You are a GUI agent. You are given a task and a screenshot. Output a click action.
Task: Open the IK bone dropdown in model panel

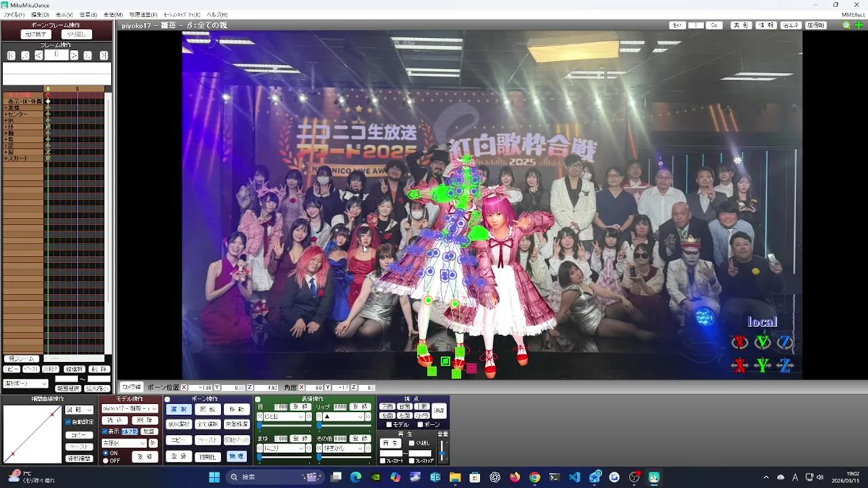click(x=124, y=443)
